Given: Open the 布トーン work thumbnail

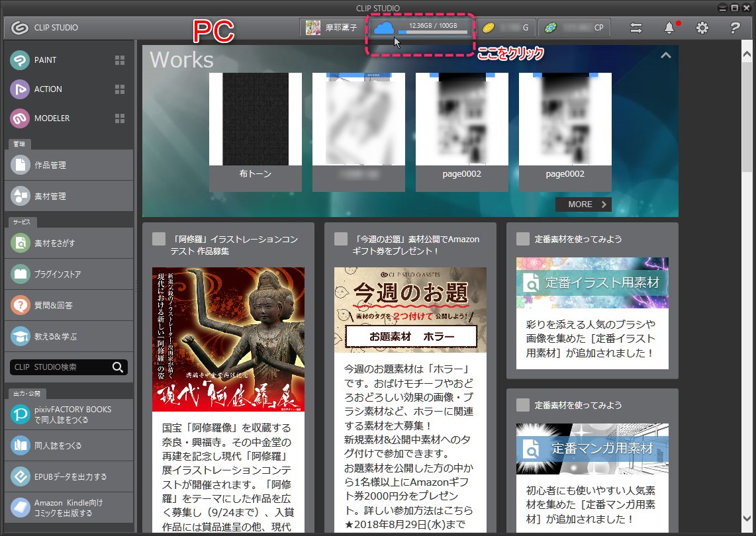Looking at the screenshot, I should click(x=256, y=119).
